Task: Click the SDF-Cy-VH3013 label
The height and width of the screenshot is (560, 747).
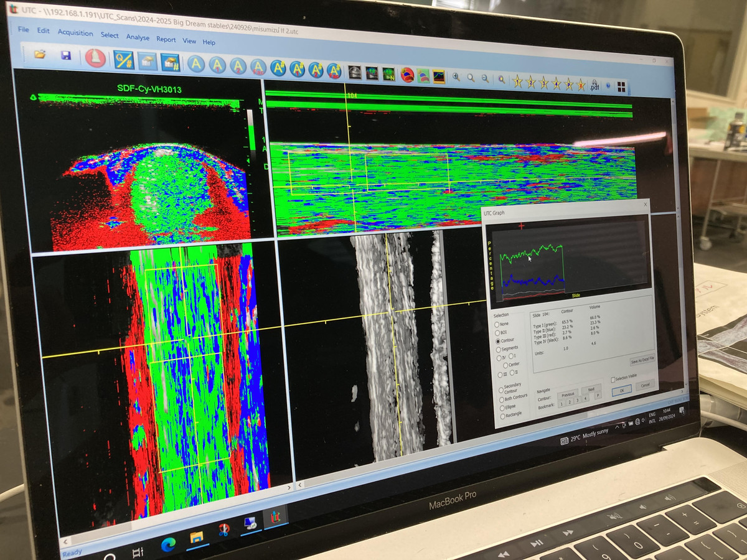Action: coord(149,89)
